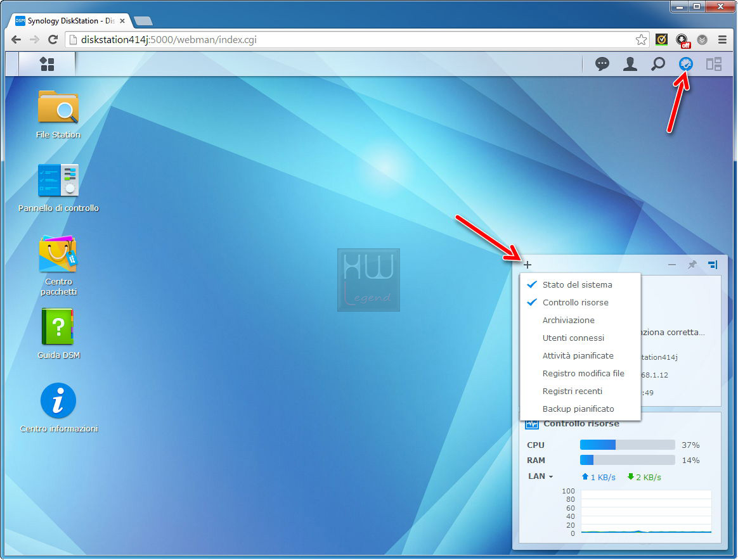The height and width of the screenshot is (560, 738).
Task: Expand the LAN interface dropdown
Action: tap(540, 476)
